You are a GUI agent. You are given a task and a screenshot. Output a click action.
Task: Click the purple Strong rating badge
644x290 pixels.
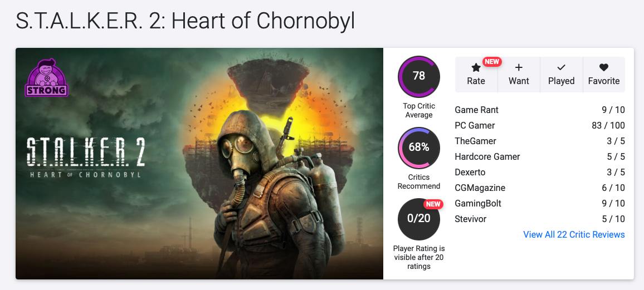coord(46,78)
